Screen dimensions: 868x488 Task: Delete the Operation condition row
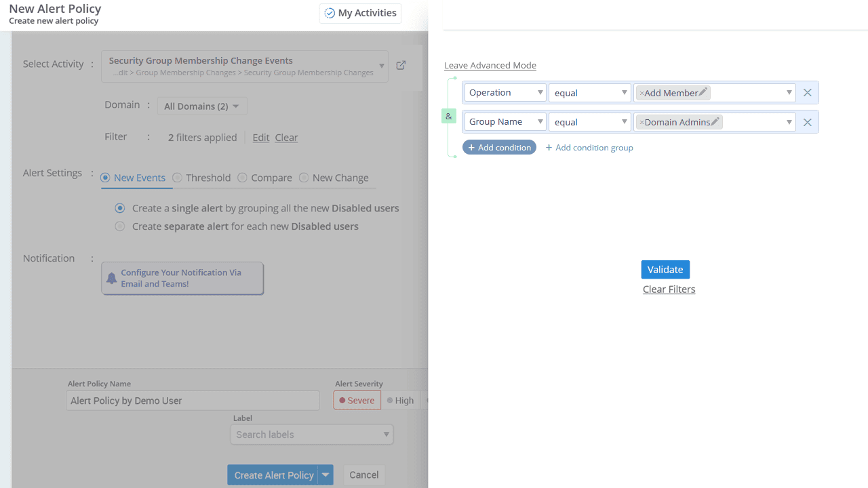coord(807,92)
